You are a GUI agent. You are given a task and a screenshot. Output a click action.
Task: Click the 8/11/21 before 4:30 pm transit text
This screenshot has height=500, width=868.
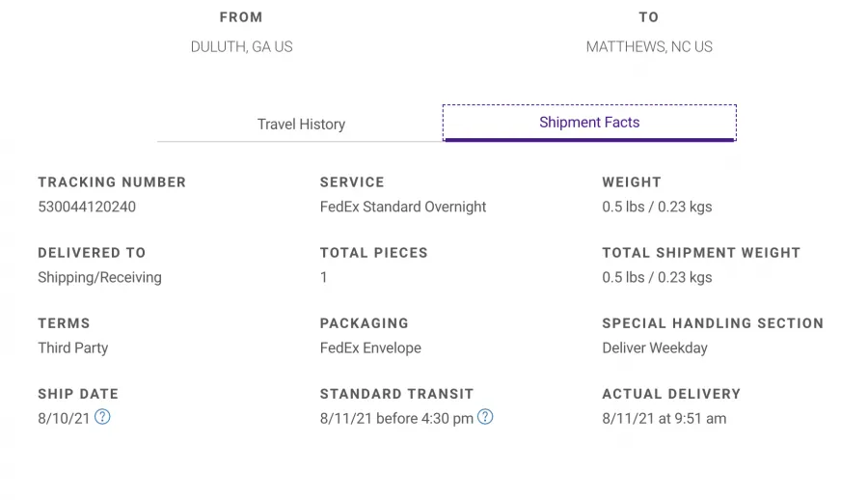(396, 419)
